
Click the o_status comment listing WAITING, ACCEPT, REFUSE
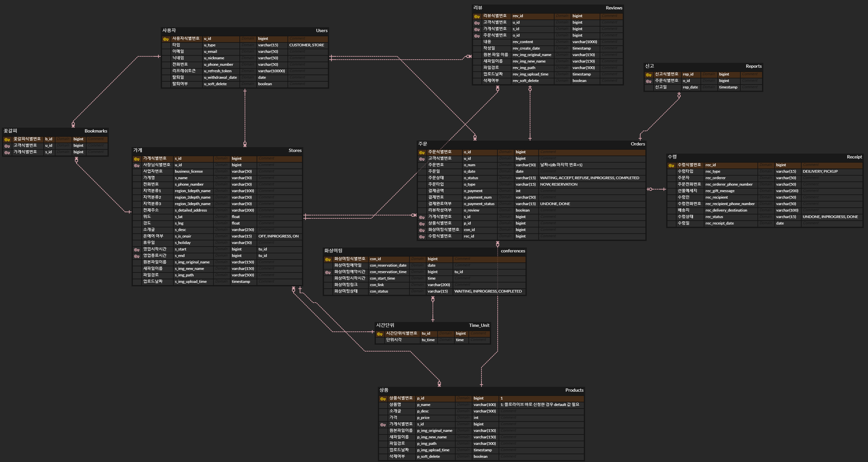[x=589, y=178]
